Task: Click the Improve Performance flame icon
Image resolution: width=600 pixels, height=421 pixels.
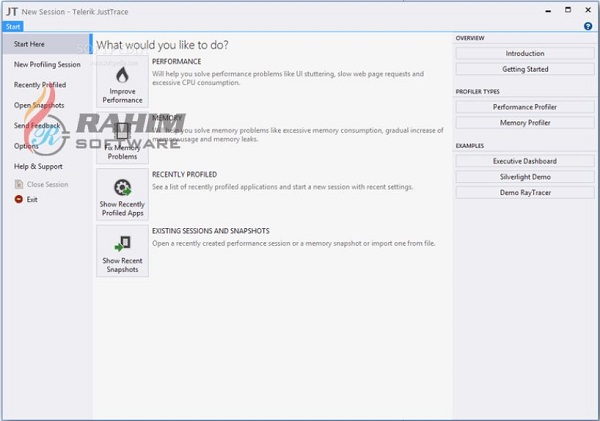Action: (x=122, y=75)
